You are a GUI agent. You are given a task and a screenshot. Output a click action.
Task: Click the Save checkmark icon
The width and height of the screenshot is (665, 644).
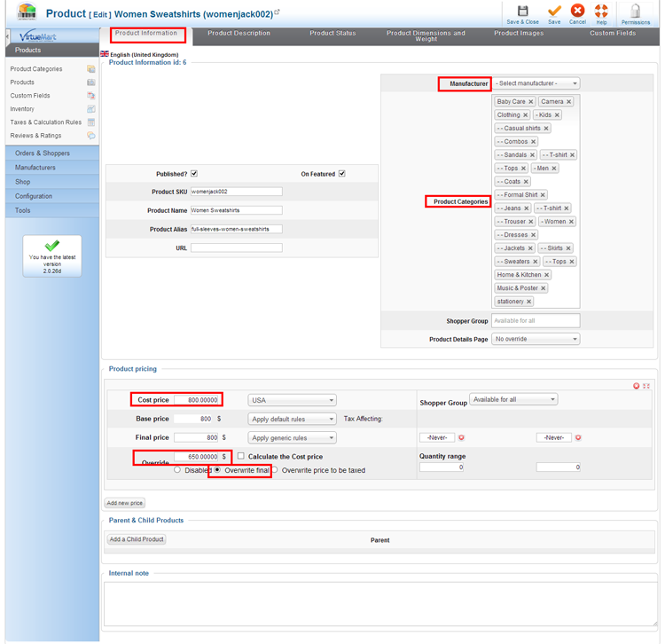click(x=554, y=12)
